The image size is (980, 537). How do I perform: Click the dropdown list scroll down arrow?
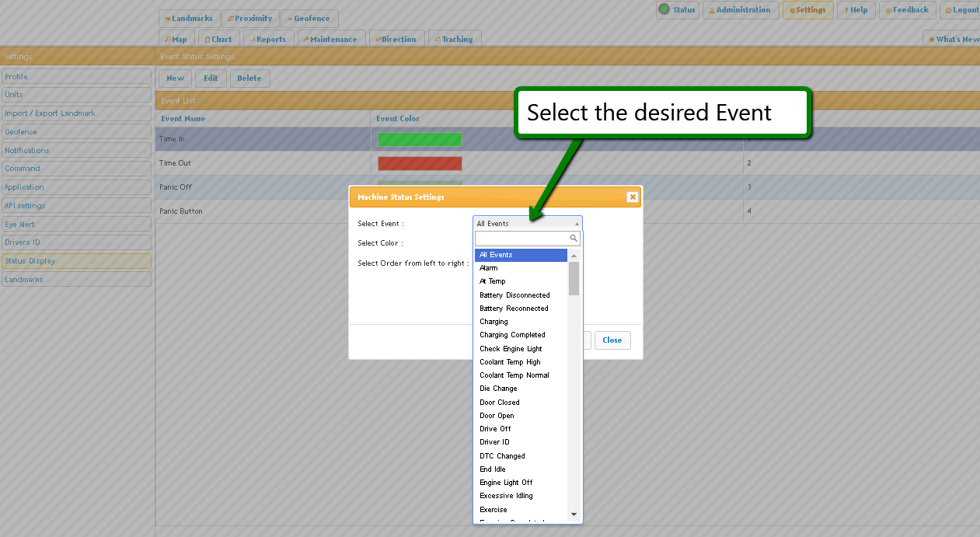point(574,514)
